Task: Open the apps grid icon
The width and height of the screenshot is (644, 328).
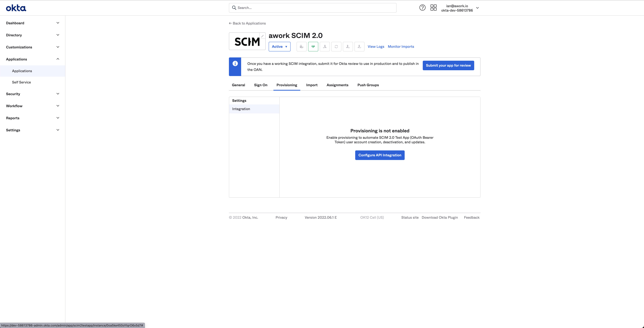Action: tap(433, 8)
